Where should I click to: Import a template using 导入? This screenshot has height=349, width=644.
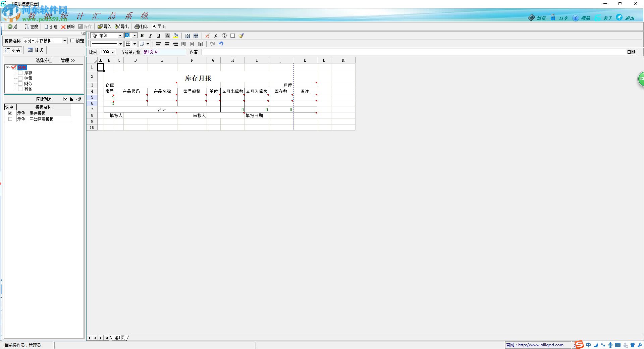point(104,27)
